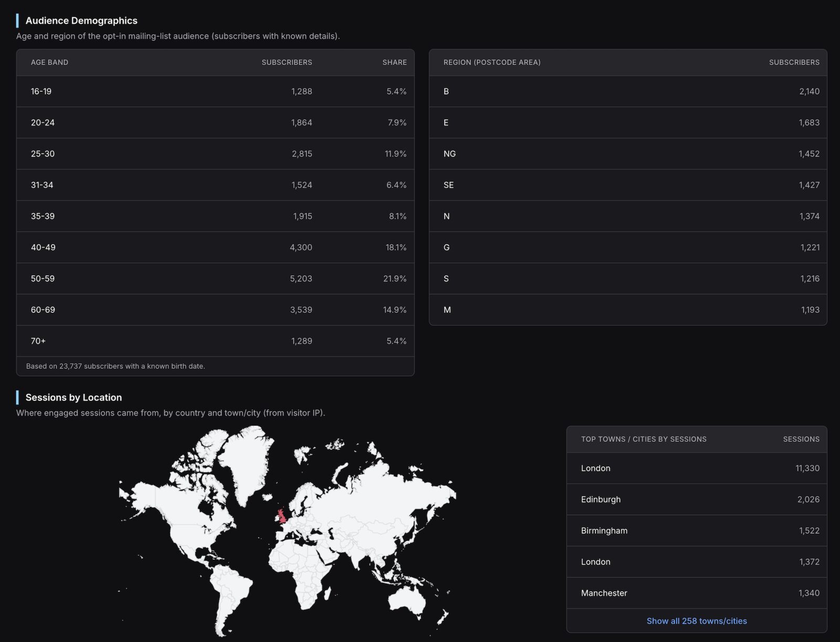840x642 pixels.
Task: Click the TOP TOWNS / CITIES BY SESSIONS header
Action: (644, 439)
